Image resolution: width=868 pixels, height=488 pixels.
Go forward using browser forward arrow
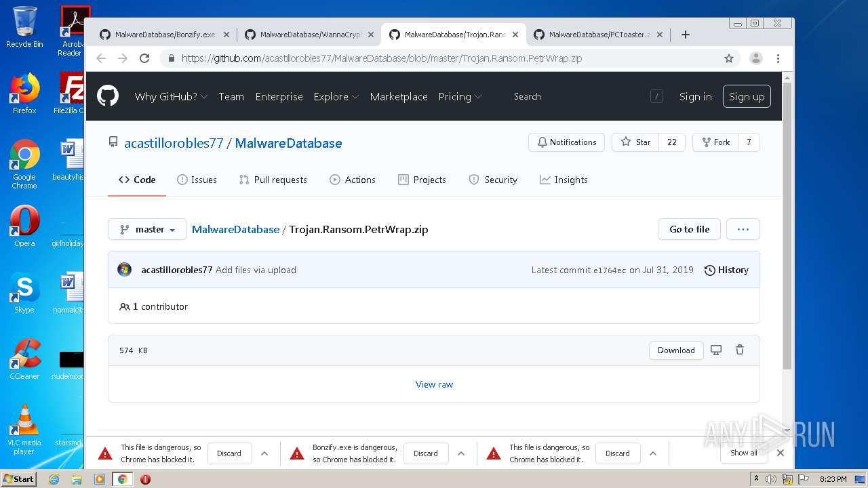[123, 58]
